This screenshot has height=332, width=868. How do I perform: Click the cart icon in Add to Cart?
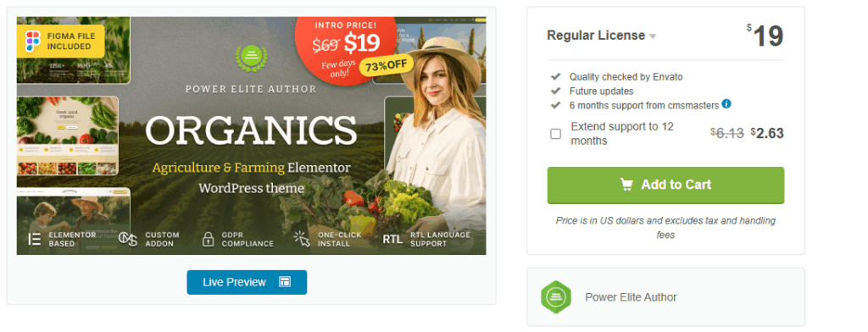tap(626, 185)
